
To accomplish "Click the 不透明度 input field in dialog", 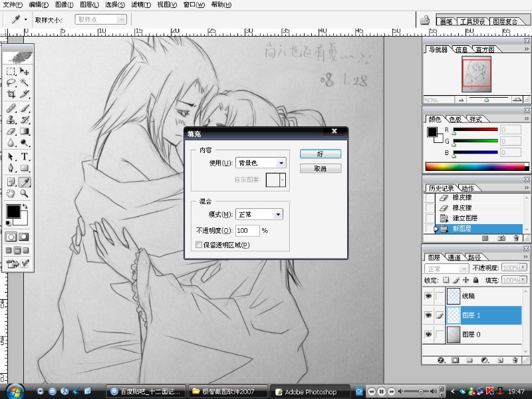I will [x=247, y=230].
